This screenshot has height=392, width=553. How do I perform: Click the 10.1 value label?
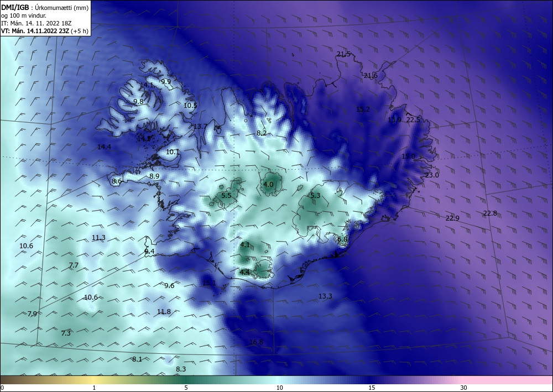tap(173, 152)
